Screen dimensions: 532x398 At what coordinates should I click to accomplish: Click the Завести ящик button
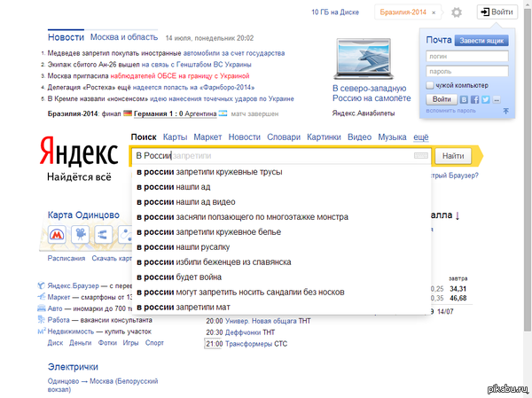pos(481,41)
